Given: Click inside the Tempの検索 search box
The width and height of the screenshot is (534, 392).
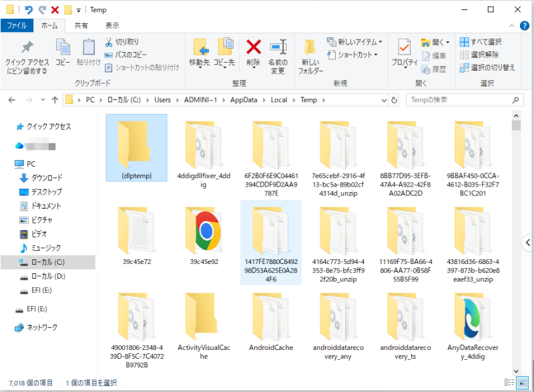Looking at the screenshot, I should coord(461,99).
